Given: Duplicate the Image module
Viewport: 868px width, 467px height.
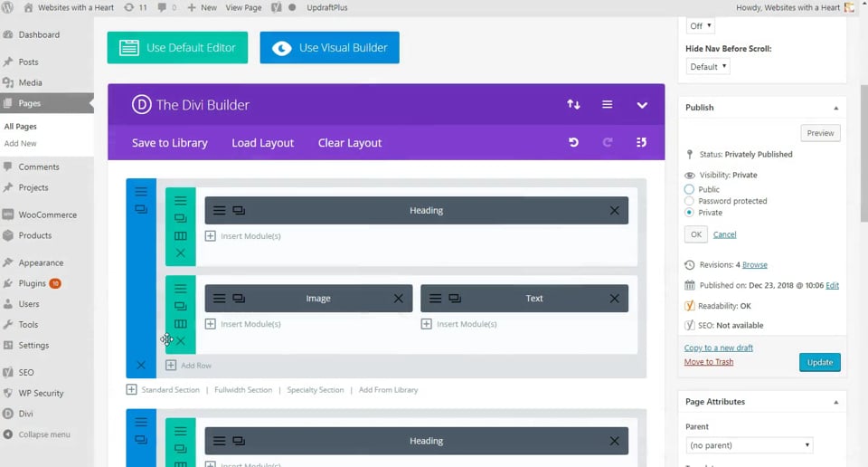Looking at the screenshot, I should (x=239, y=299).
